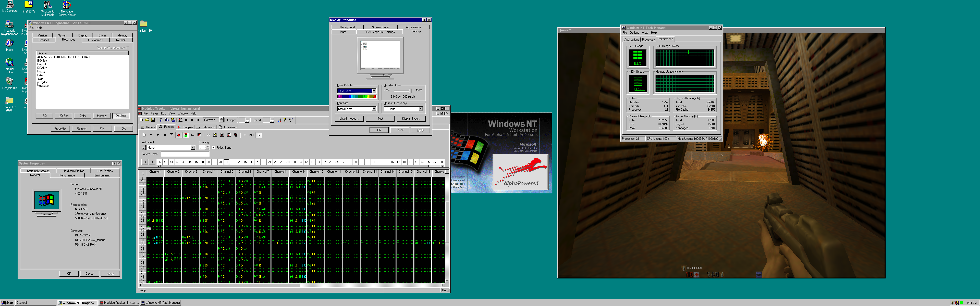This screenshot has width=980, height=306.
Task: Click the context help arrow-question icon
Action: coord(291,120)
